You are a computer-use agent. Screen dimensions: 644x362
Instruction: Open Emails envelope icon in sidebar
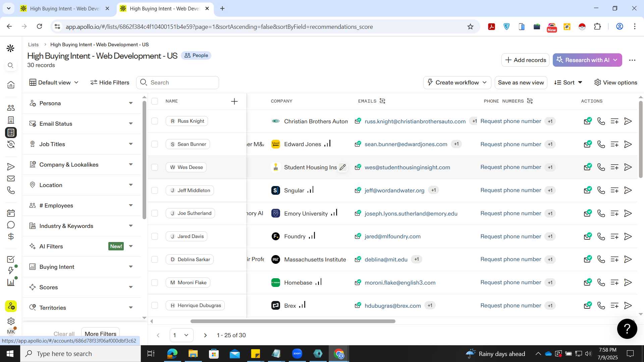[11, 179]
